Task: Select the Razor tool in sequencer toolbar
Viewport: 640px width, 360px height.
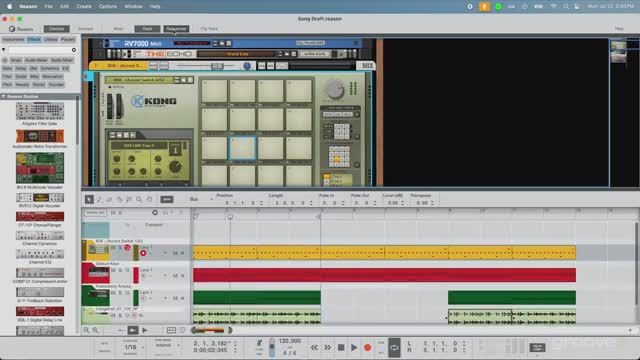Action: coord(119,199)
